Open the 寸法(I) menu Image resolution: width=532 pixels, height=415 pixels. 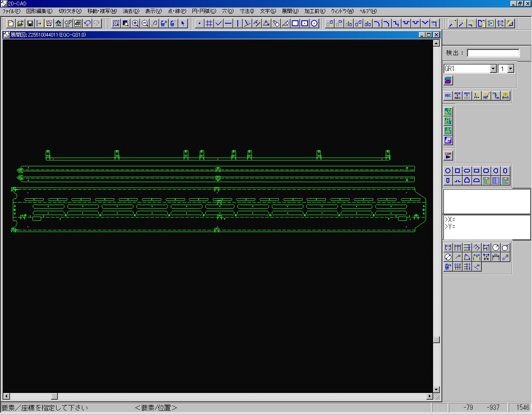(x=246, y=11)
